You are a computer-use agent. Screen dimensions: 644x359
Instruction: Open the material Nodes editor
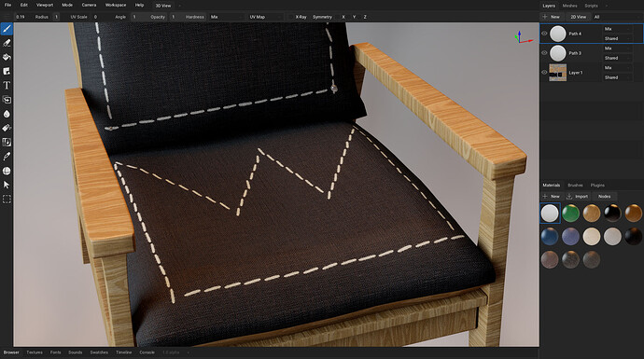tap(604, 197)
